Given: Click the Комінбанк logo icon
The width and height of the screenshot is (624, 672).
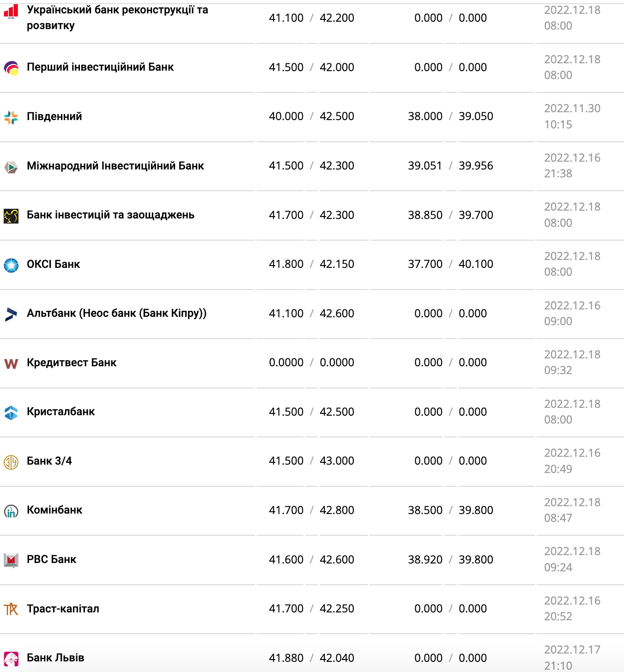Looking at the screenshot, I should tap(11, 511).
